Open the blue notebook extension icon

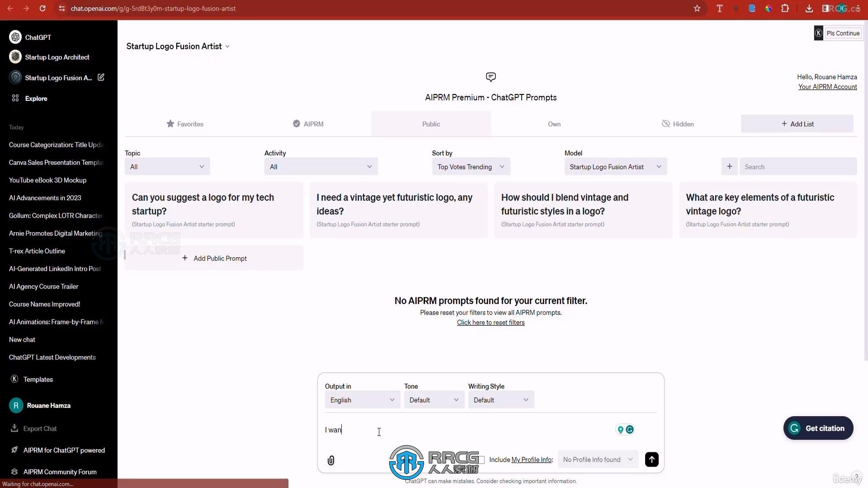752,9
